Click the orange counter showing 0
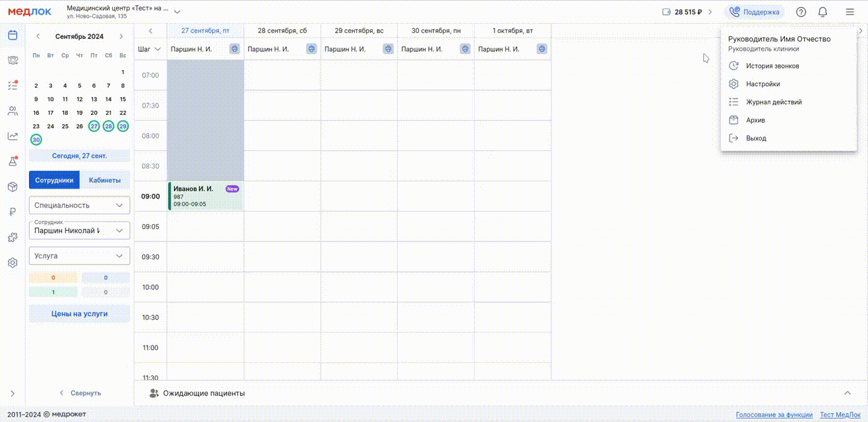Viewport: 868px width, 422px height. [x=53, y=278]
